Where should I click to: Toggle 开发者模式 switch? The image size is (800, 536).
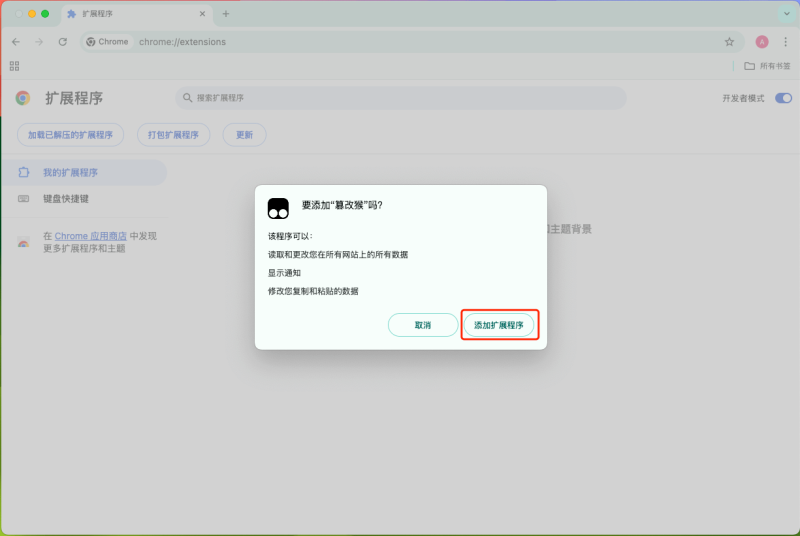click(783, 98)
